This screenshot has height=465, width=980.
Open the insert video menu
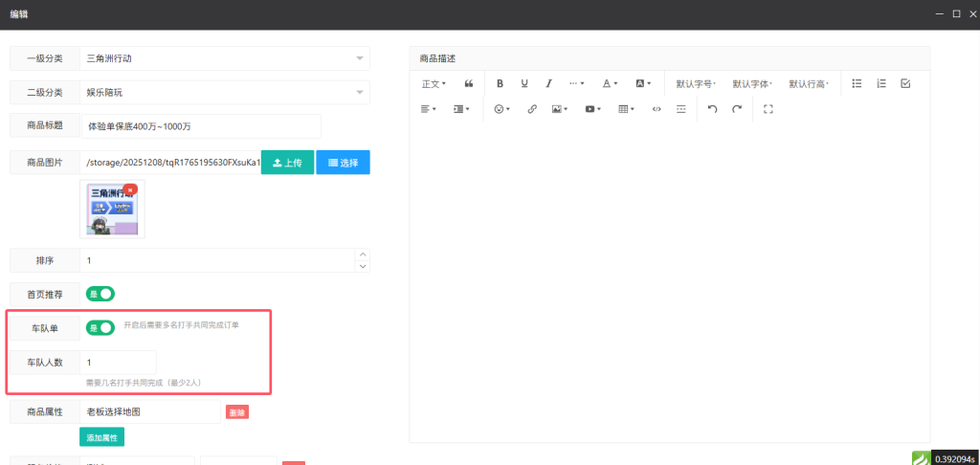tap(592, 109)
